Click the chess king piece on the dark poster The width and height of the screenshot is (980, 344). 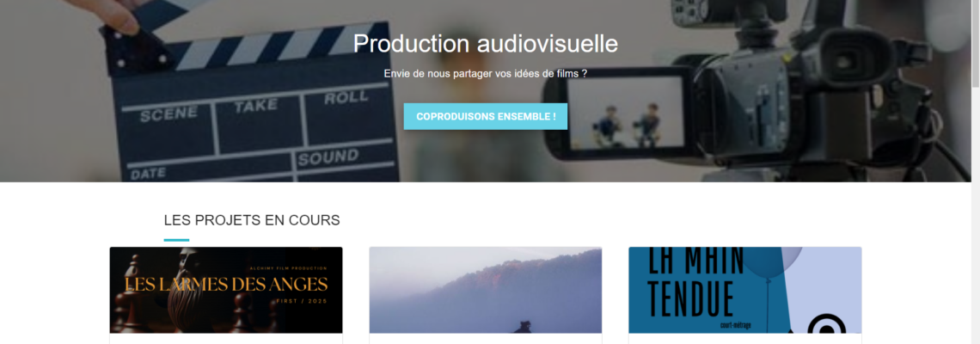click(184, 290)
